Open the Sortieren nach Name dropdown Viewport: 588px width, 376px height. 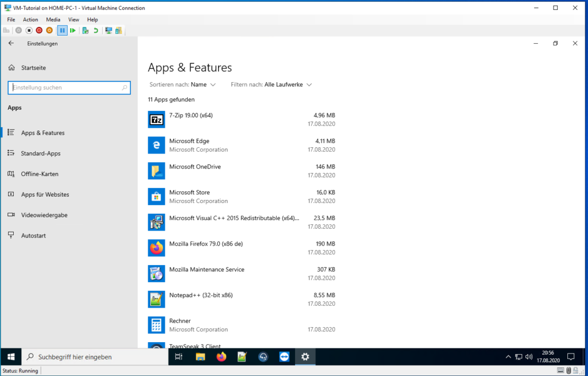click(183, 85)
